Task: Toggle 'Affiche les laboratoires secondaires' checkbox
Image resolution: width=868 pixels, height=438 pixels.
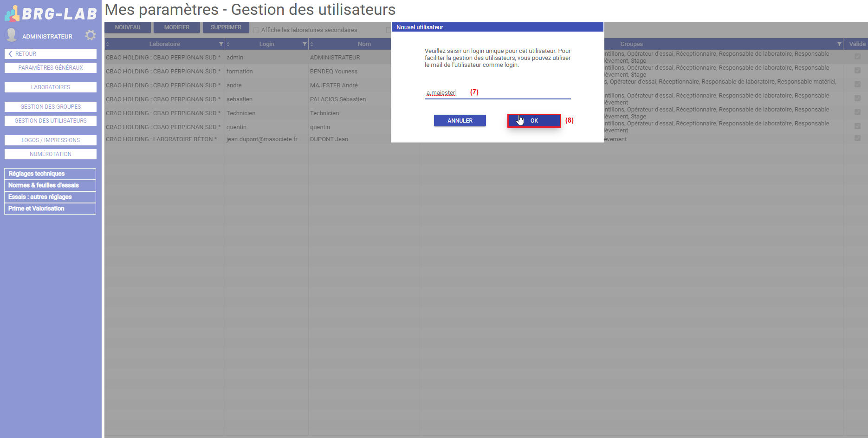Action: pos(256,30)
